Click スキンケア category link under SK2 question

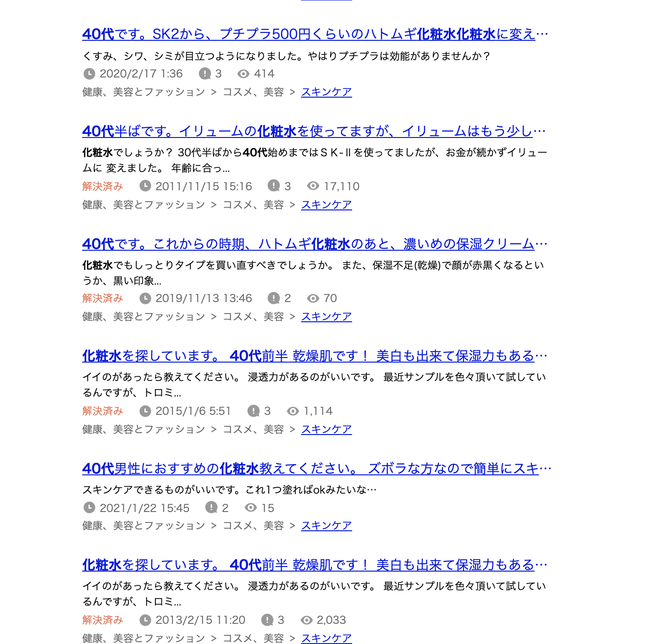326,92
